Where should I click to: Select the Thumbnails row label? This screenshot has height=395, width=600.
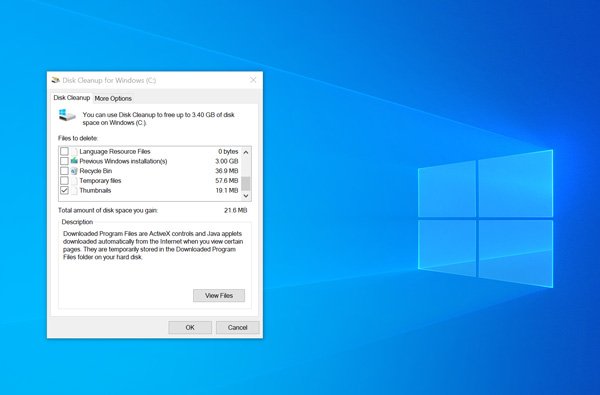(95, 190)
